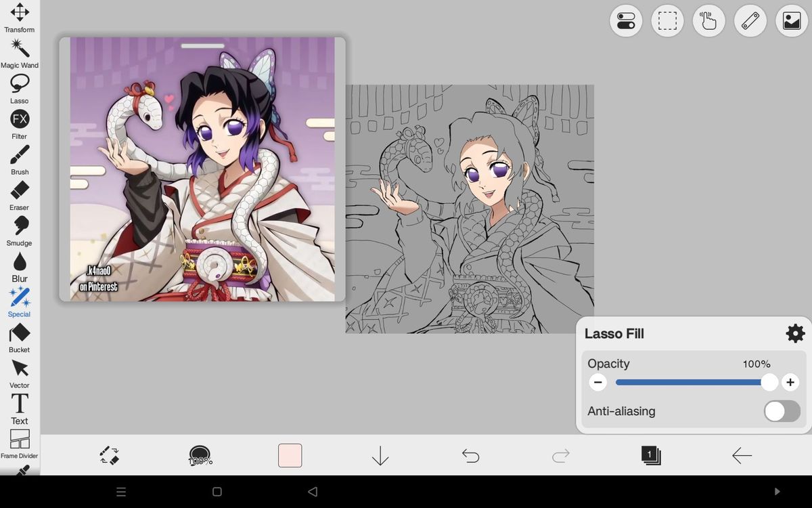
Task: Tap the reference image of the character
Action: (x=202, y=169)
